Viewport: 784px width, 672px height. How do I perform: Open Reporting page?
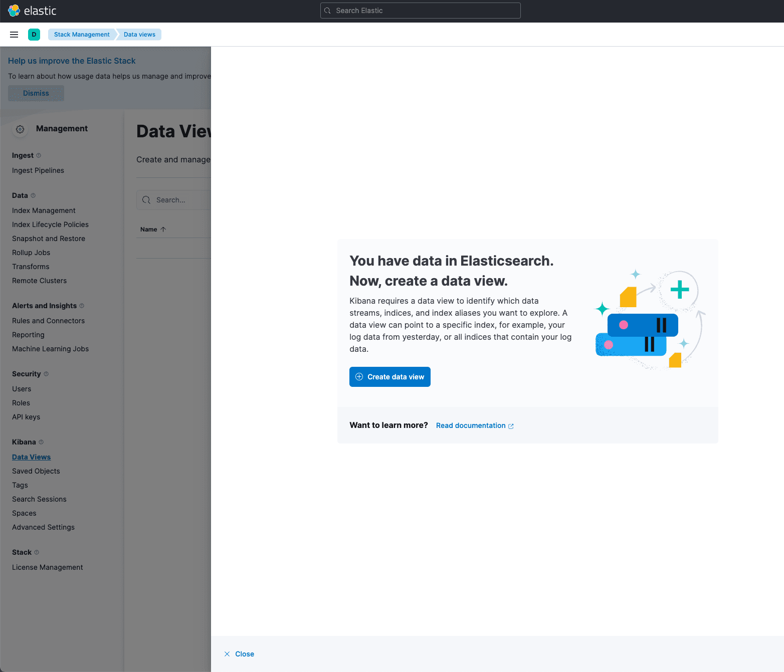click(28, 335)
